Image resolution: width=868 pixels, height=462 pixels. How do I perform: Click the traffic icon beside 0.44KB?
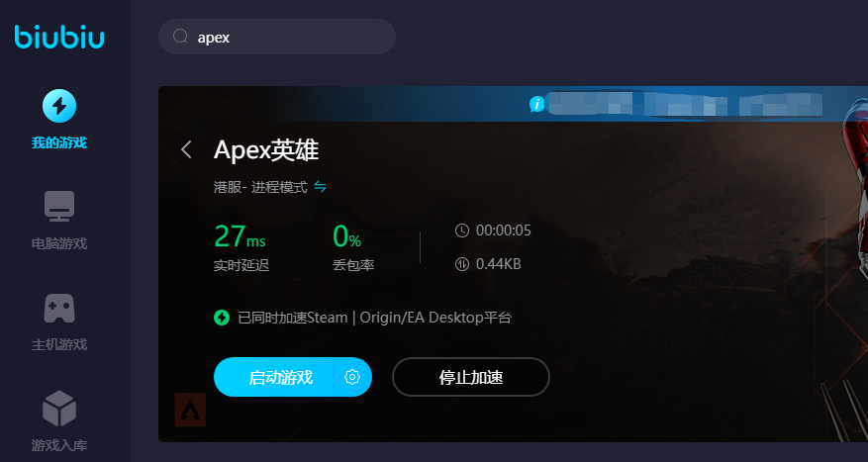(462, 264)
